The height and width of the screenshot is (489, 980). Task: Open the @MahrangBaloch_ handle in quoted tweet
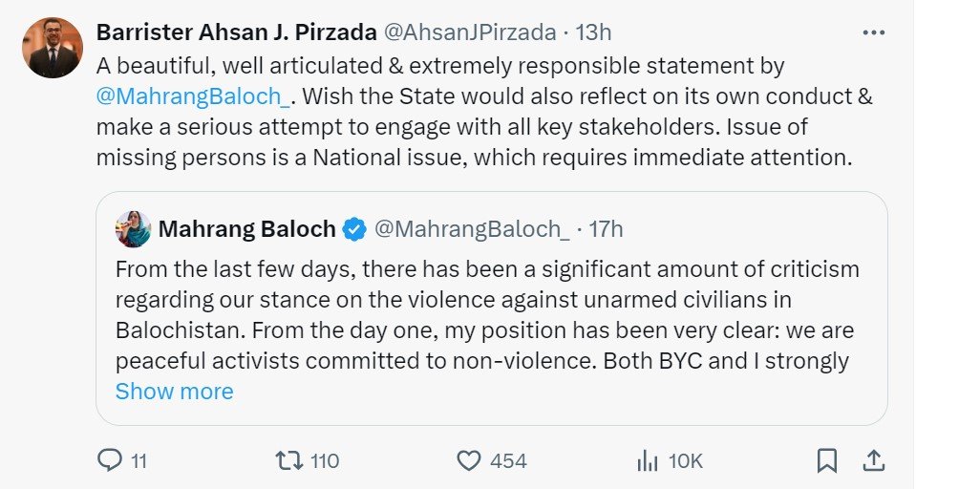click(x=472, y=229)
